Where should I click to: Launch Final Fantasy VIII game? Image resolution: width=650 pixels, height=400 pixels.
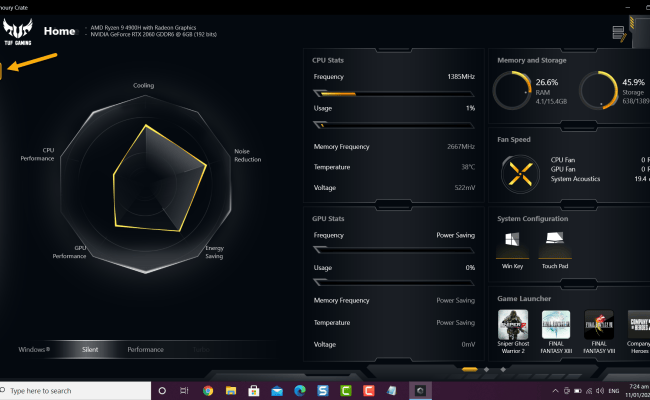tap(599, 331)
